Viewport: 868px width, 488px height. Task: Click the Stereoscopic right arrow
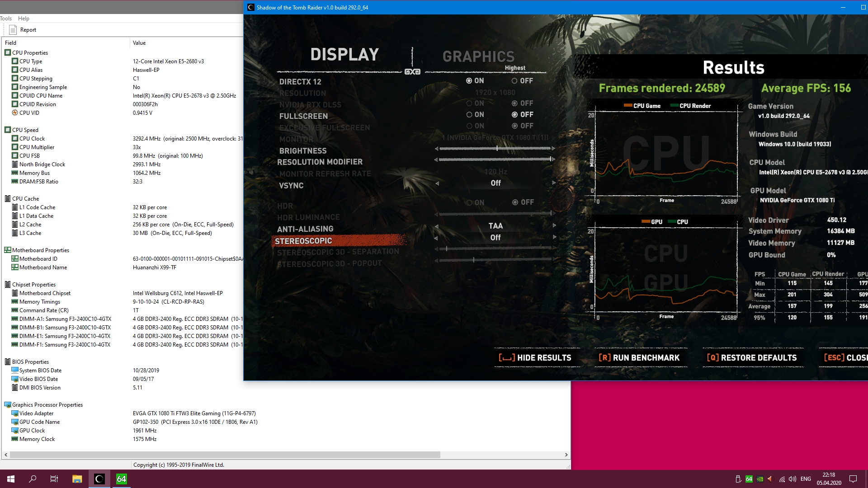554,237
